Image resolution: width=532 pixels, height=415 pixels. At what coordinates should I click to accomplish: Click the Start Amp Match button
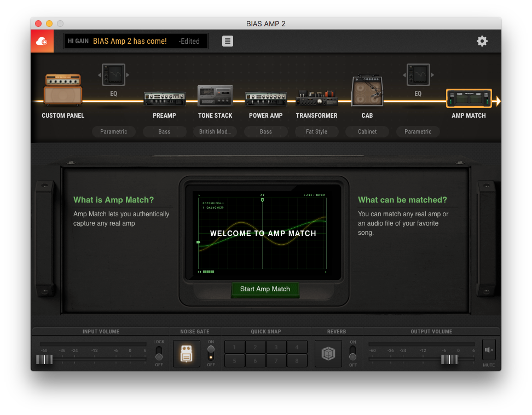(265, 289)
